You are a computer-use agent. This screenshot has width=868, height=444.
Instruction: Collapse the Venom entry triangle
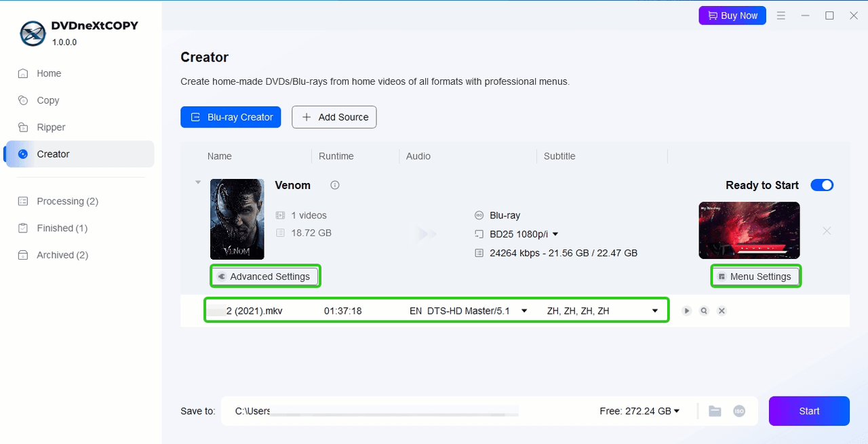tap(198, 182)
